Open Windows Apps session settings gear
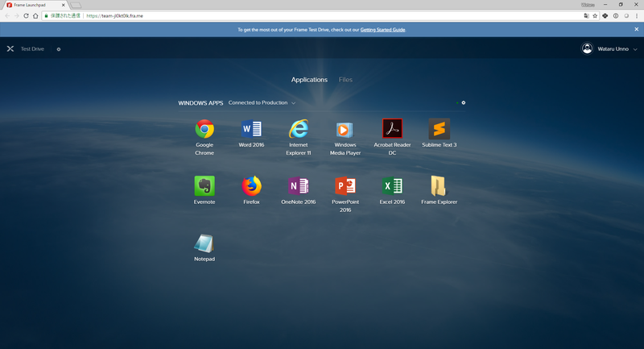The image size is (644, 349). point(464,103)
